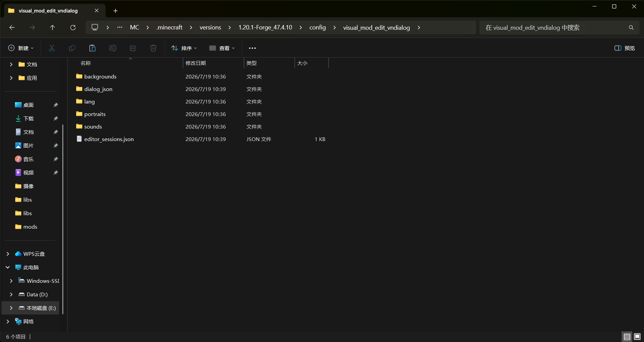Viewport: 644px width, 342px height.
Task: Open the Sort dropdown menu
Action: [184, 48]
